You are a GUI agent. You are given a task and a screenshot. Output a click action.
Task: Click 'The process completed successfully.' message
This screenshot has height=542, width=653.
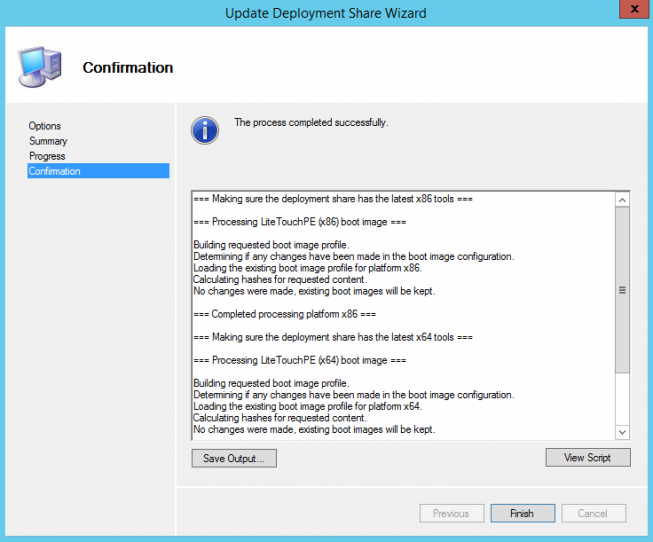pos(311,122)
